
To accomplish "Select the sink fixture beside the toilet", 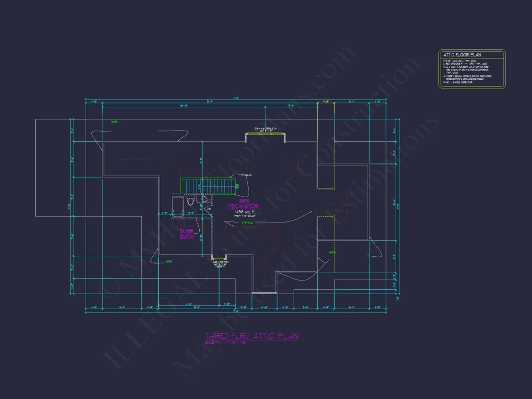I will tap(204, 199).
